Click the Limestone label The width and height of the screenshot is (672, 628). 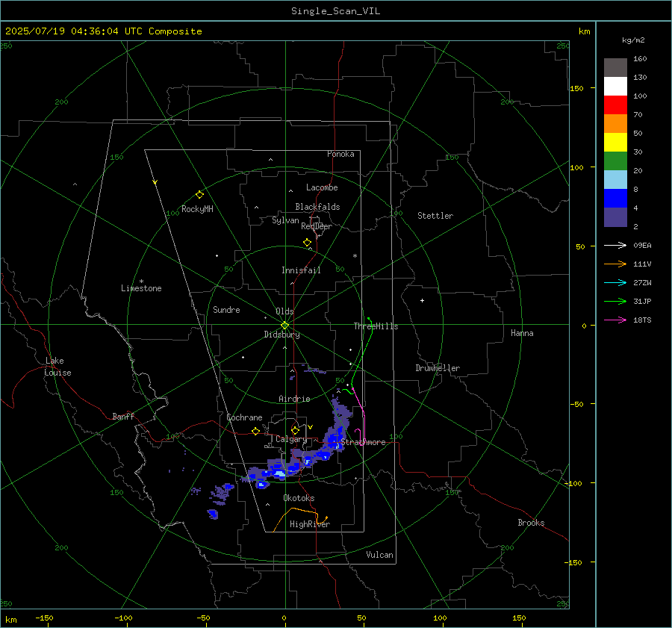click(x=141, y=288)
